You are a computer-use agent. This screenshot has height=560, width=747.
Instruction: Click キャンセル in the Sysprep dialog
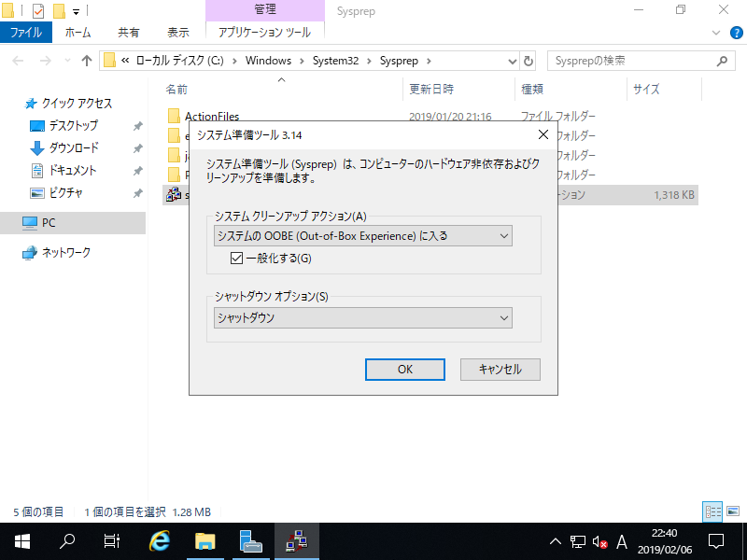(500, 370)
